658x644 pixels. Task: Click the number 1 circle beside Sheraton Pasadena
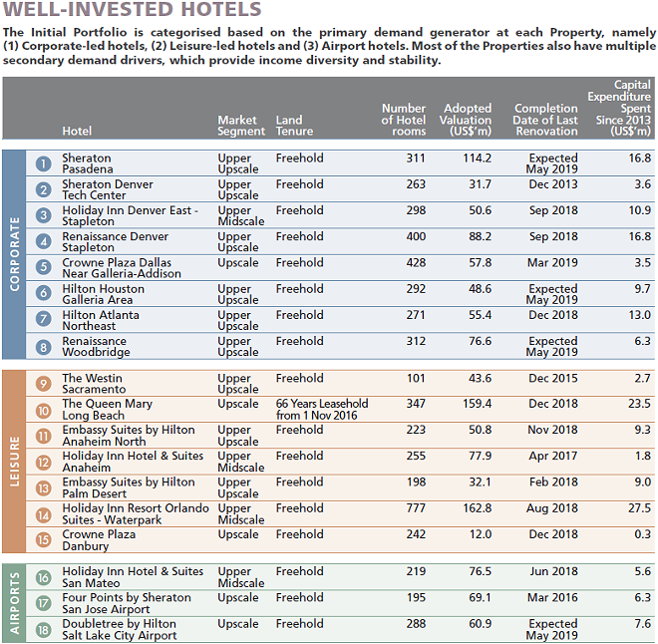click(43, 163)
